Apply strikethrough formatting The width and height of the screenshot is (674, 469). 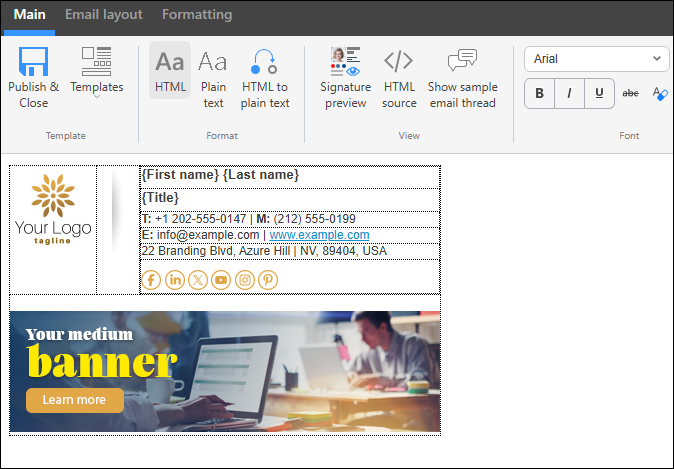click(631, 93)
